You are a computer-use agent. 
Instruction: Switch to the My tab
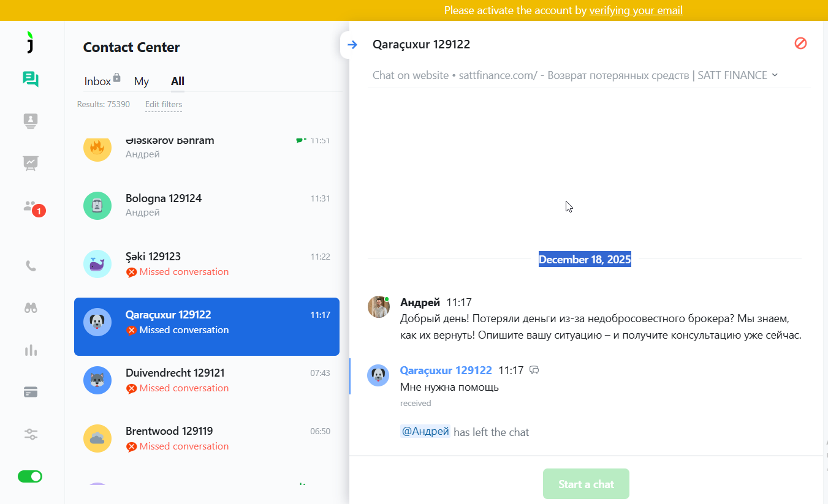pyautogui.click(x=142, y=81)
